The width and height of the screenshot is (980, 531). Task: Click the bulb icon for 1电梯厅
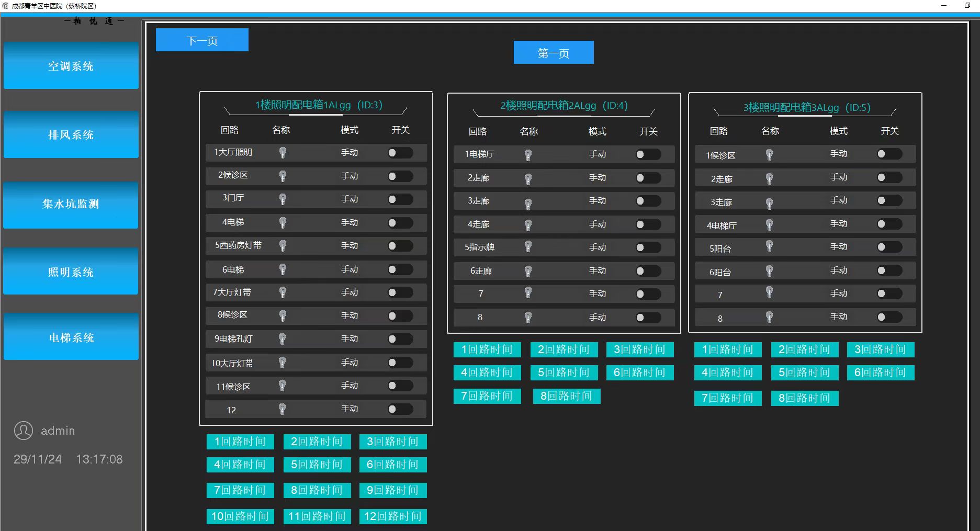click(528, 155)
